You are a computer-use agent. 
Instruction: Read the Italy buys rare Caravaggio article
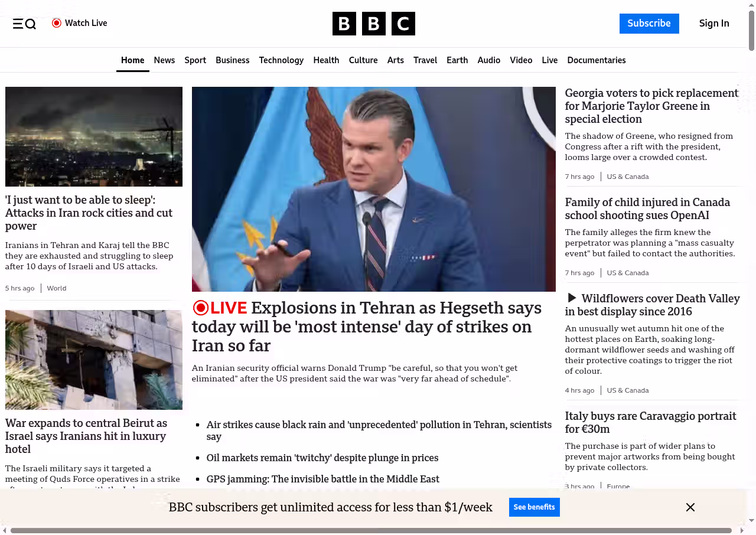(650, 422)
